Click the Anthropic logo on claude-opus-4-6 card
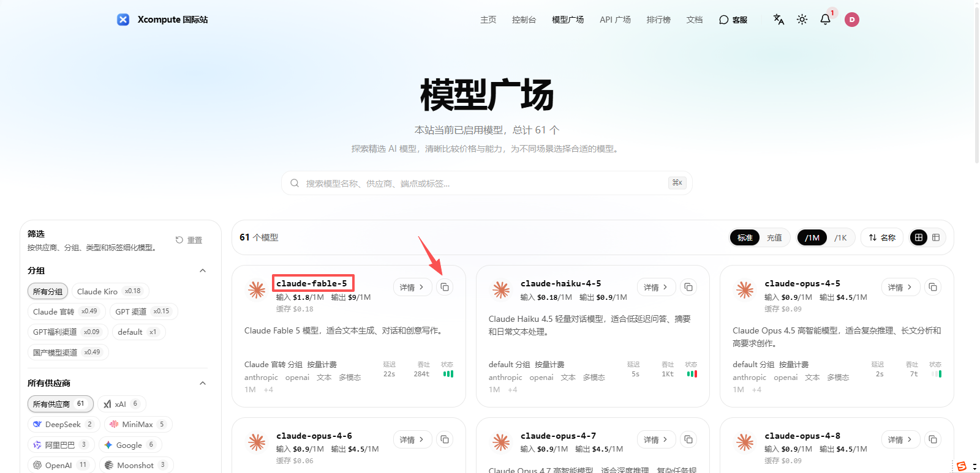This screenshot has height=473, width=980. pyautogui.click(x=257, y=442)
